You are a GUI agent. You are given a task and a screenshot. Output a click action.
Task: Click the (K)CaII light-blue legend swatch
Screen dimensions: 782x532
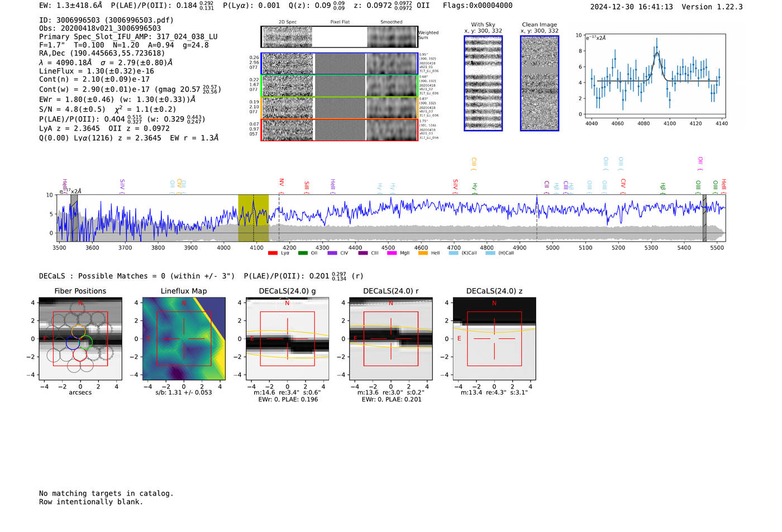(454, 253)
